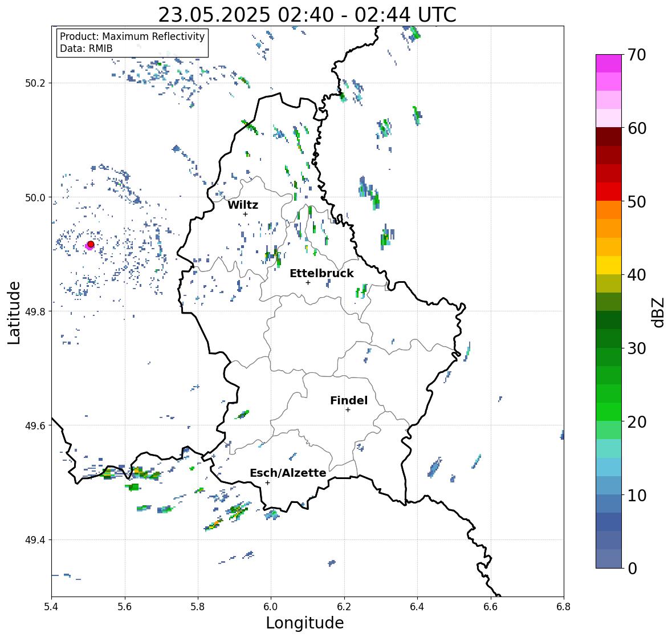The height and width of the screenshot is (637, 672).
Task: Click the 6.8 longitude tick label
Action: (x=564, y=607)
